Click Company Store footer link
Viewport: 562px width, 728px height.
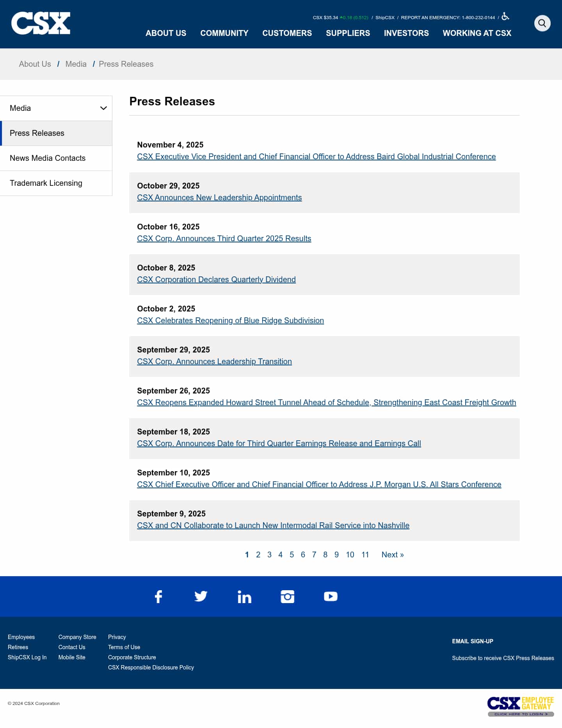77,637
